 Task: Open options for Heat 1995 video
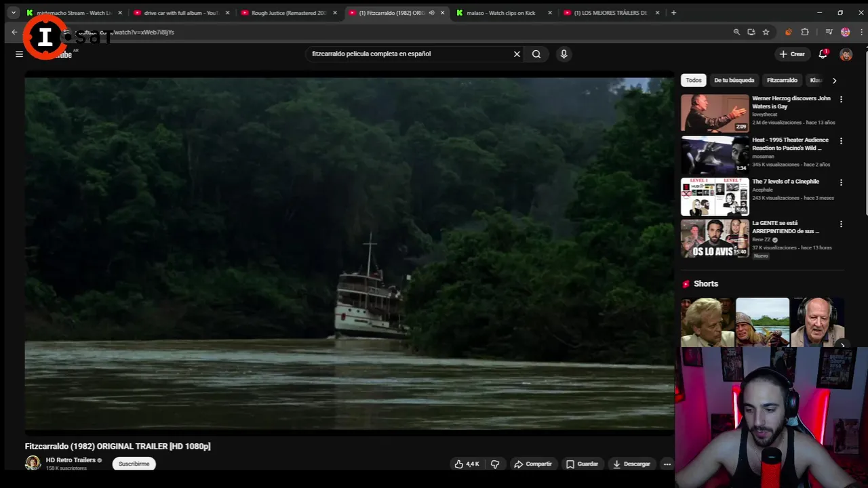point(841,141)
